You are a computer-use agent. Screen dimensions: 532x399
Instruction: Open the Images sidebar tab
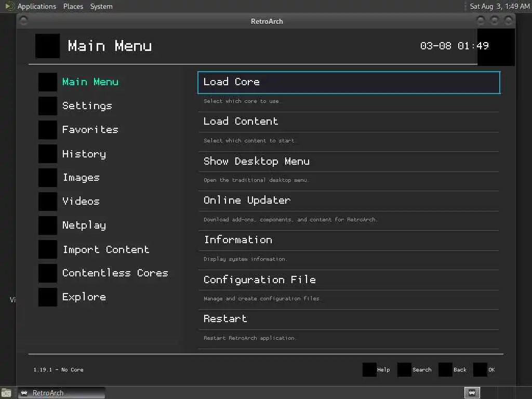(x=81, y=178)
